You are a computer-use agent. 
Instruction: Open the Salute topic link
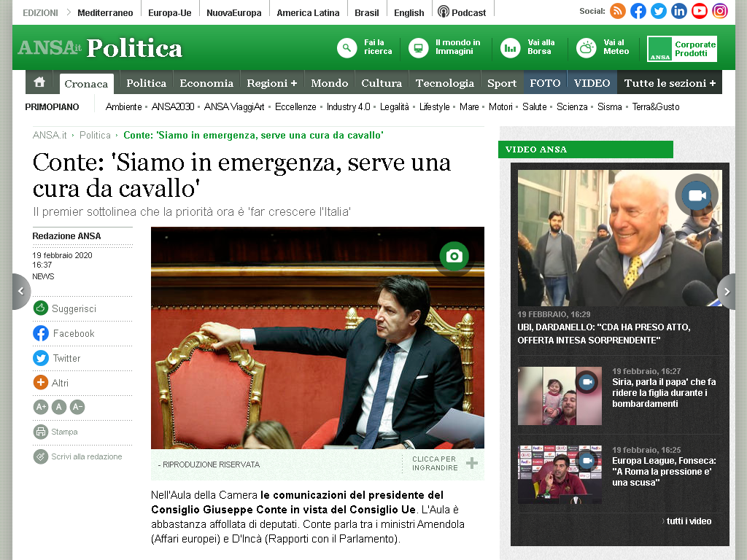[x=535, y=106]
